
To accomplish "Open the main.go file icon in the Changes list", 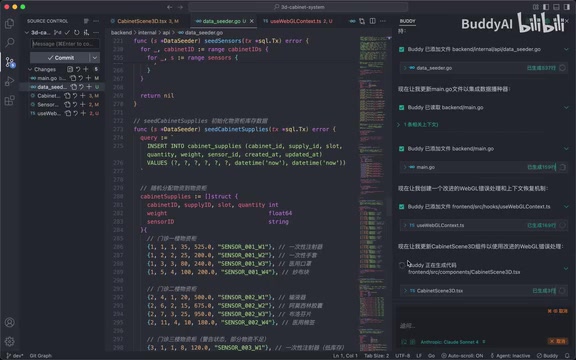I will [x=73, y=78].
